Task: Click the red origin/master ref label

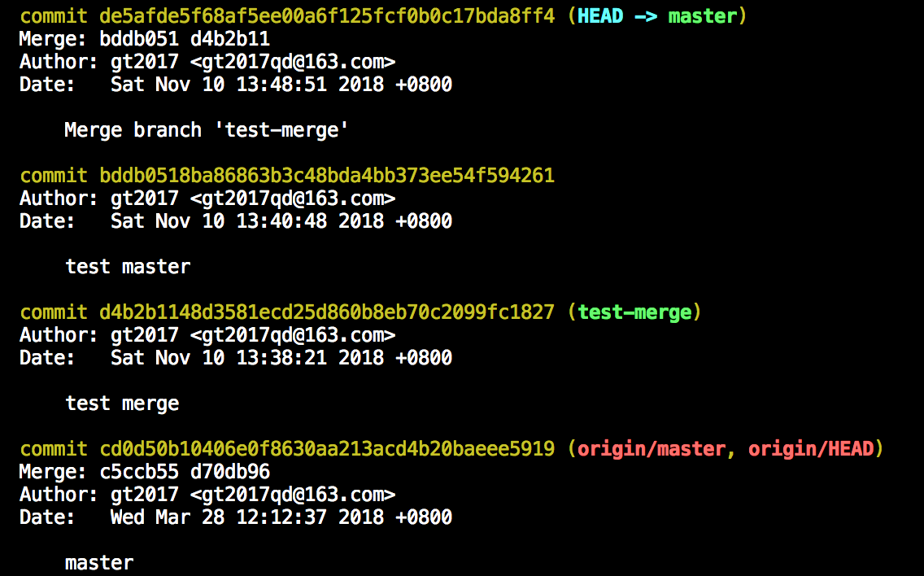Action: (x=652, y=449)
